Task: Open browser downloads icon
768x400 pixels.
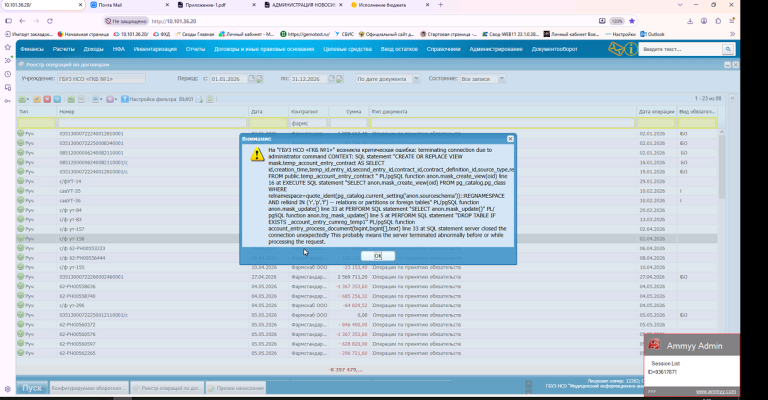Action: coord(690,21)
